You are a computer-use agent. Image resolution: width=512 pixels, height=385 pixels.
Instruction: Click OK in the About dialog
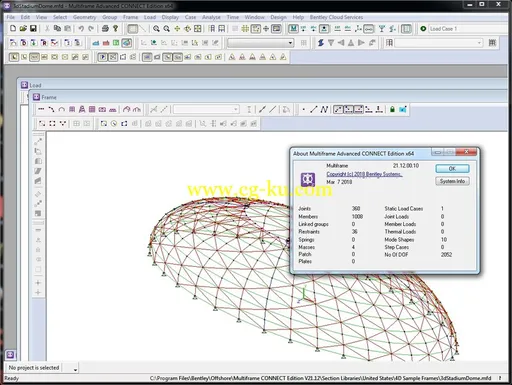click(452, 168)
